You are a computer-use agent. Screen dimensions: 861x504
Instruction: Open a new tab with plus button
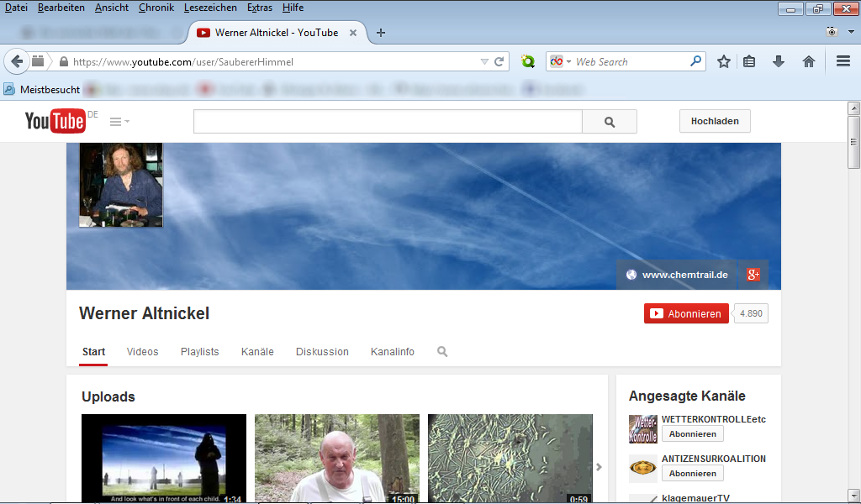click(x=381, y=33)
